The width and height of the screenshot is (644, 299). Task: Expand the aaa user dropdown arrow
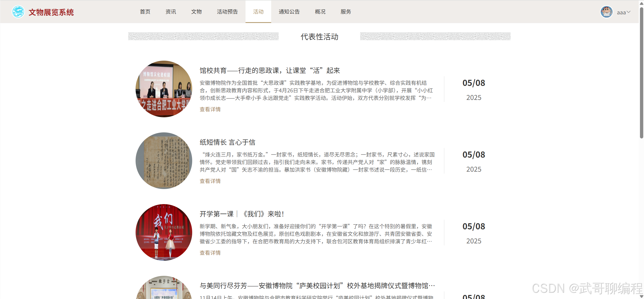click(x=628, y=12)
